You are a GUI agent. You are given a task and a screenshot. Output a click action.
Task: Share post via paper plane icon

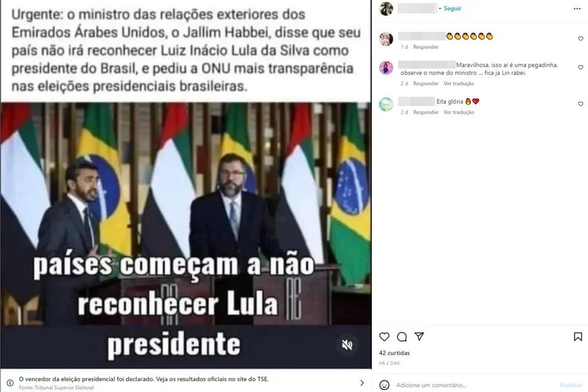pyautogui.click(x=419, y=336)
